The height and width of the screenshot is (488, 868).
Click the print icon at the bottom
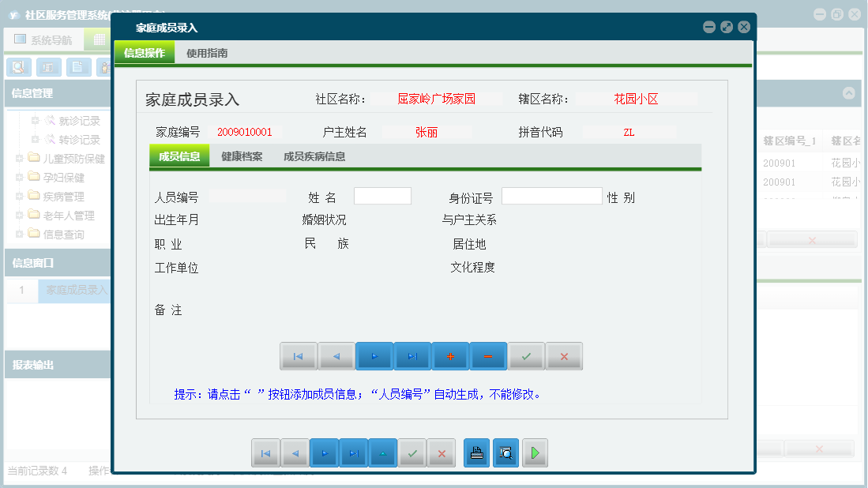click(x=476, y=452)
